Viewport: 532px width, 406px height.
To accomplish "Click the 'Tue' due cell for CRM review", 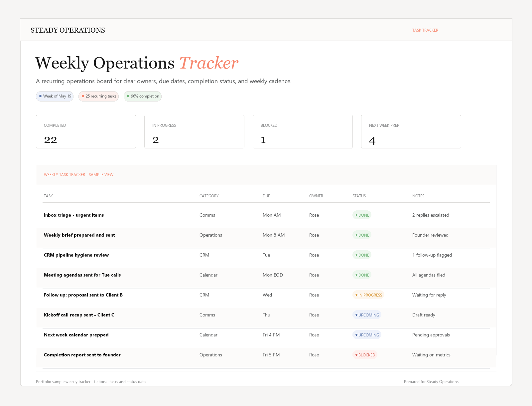I will 266,255.
